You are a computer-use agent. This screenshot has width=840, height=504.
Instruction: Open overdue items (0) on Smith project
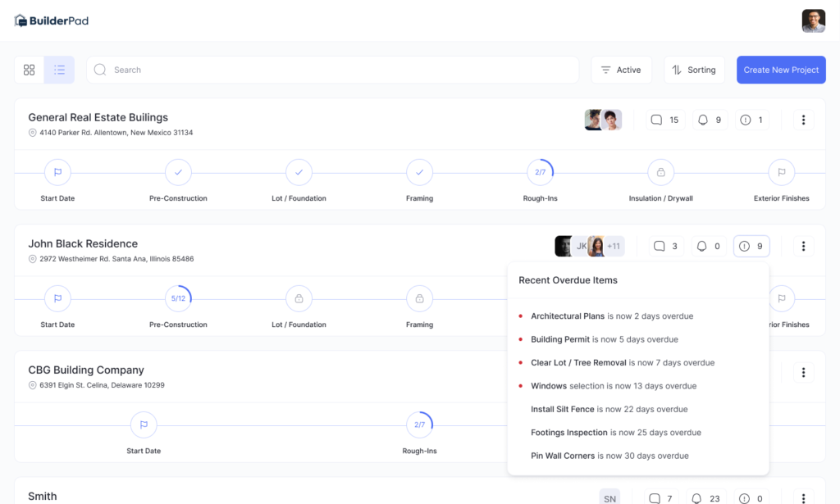(x=751, y=498)
